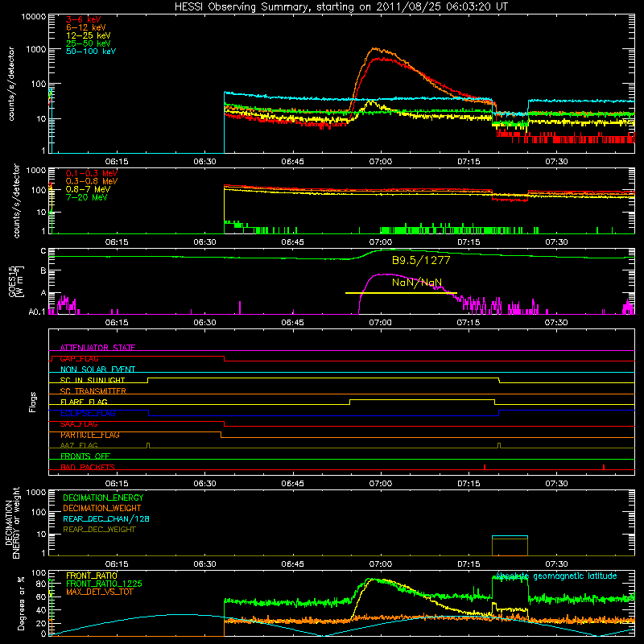Click the 0.1-0.3 MeV legend entry
The width and height of the screenshot is (644, 644).
point(92,173)
